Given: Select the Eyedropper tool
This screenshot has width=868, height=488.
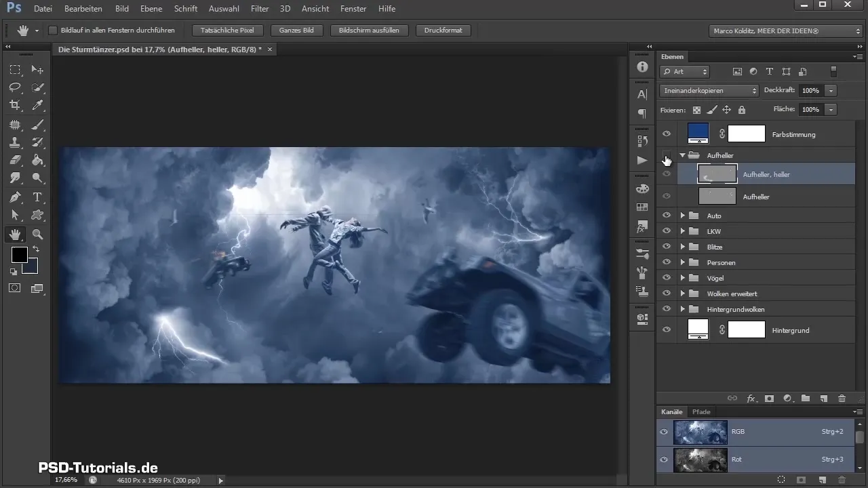Looking at the screenshot, I should pyautogui.click(x=38, y=105).
